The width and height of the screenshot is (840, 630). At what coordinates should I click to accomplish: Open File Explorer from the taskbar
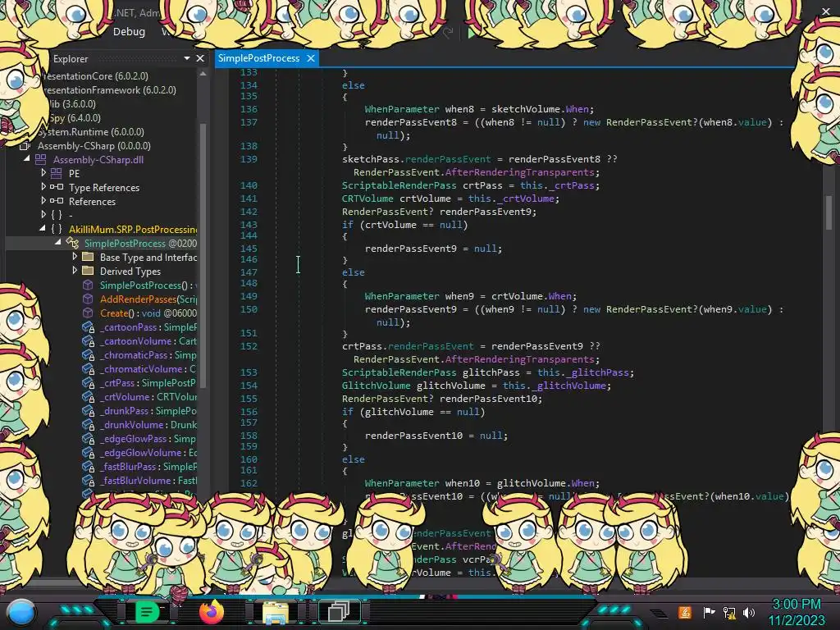276,612
